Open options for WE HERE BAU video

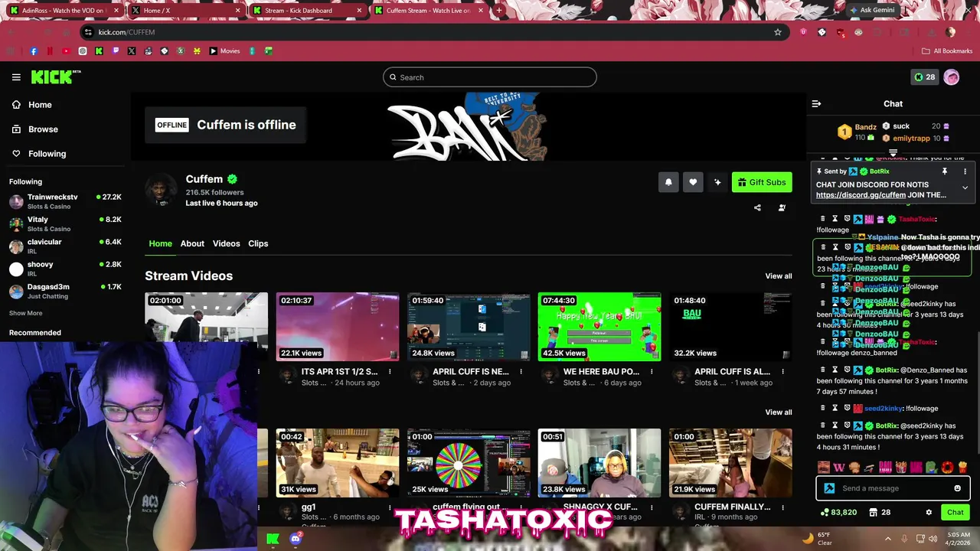pyautogui.click(x=652, y=372)
